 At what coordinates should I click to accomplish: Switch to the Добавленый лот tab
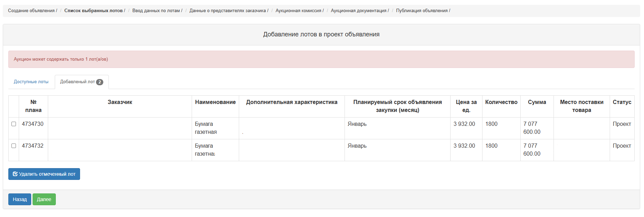pyautogui.click(x=77, y=82)
